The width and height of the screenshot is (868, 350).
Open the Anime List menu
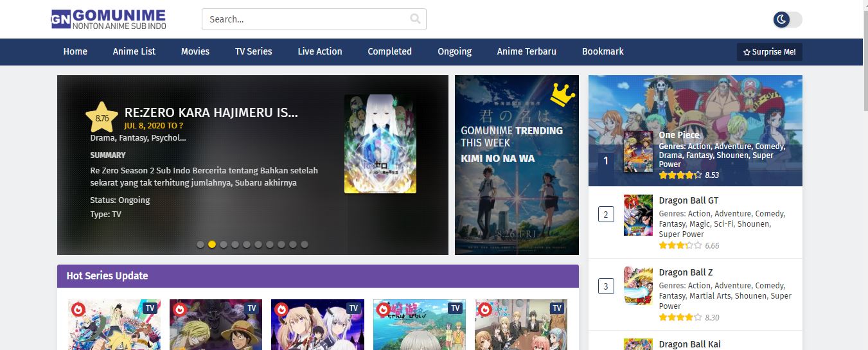(x=134, y=51)
